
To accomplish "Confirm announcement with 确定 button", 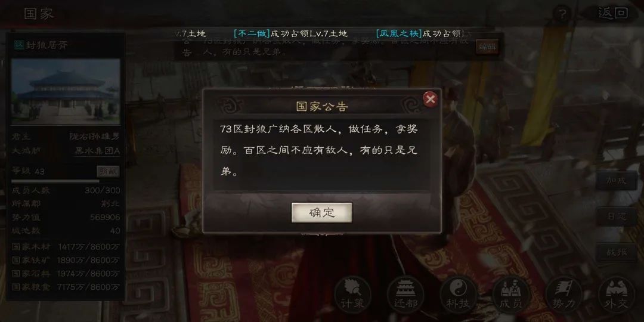I will click(x=321, y=212).
